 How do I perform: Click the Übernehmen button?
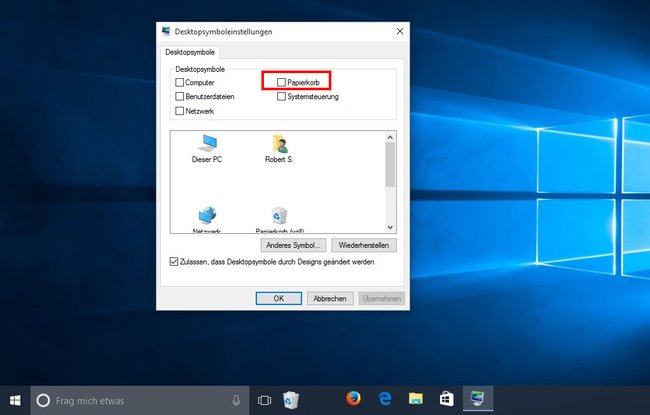(x=381, y=299)
